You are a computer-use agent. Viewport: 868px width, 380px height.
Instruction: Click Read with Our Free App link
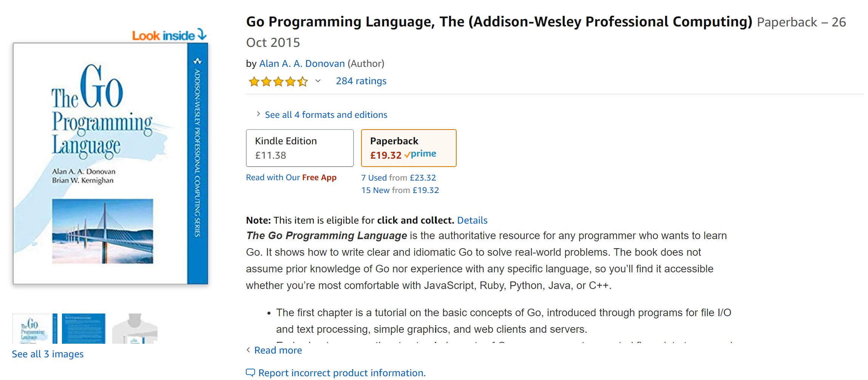(x=291, y=178)
